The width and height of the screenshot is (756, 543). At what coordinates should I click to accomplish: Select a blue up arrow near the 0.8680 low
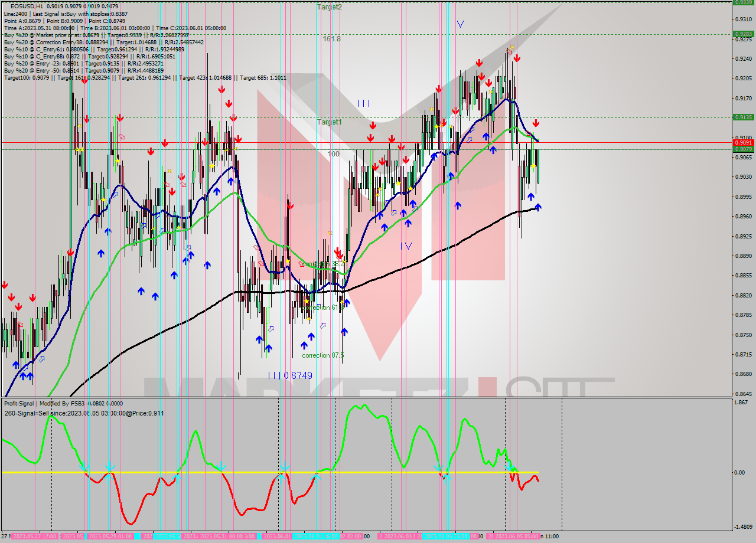[x=24, y=376]
